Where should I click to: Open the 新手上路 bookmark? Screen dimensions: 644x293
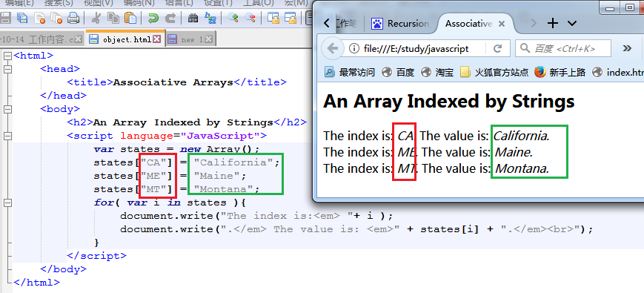[x=560, y=73]
